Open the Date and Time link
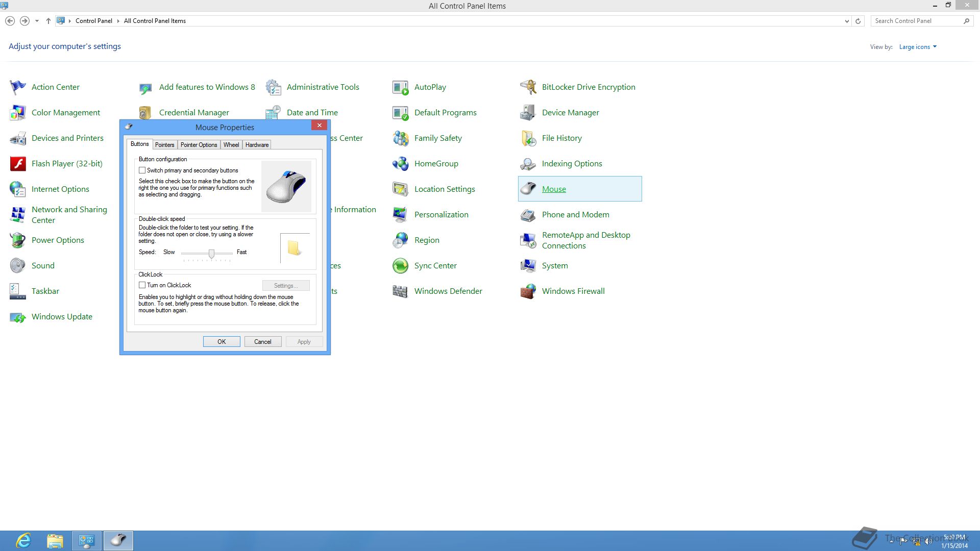Viewport: 980px width, 551px height. 312,113
